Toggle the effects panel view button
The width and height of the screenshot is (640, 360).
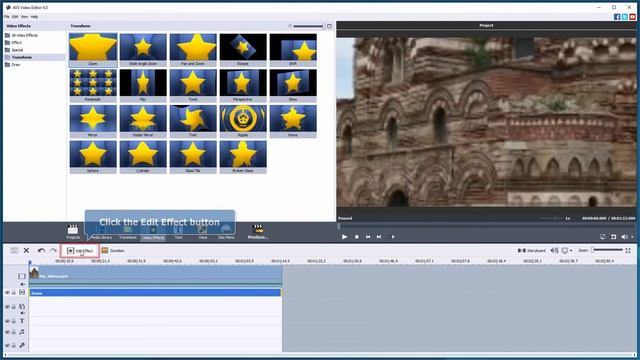[329, 26]
